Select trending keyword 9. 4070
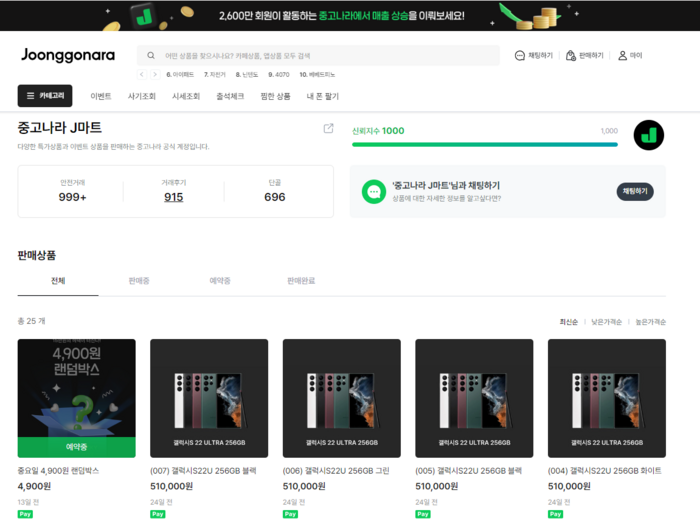This screenshot has height=532, width=700. pos(279,75)
